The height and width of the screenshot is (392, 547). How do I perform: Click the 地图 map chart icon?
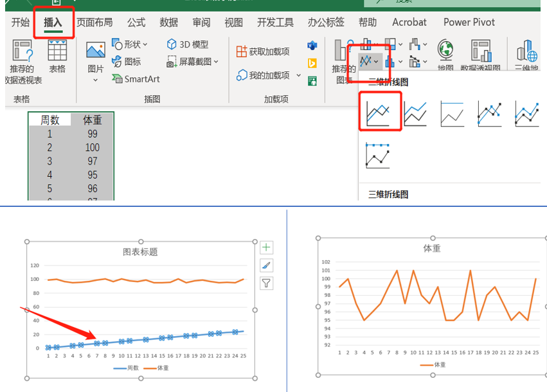point(445,51)
